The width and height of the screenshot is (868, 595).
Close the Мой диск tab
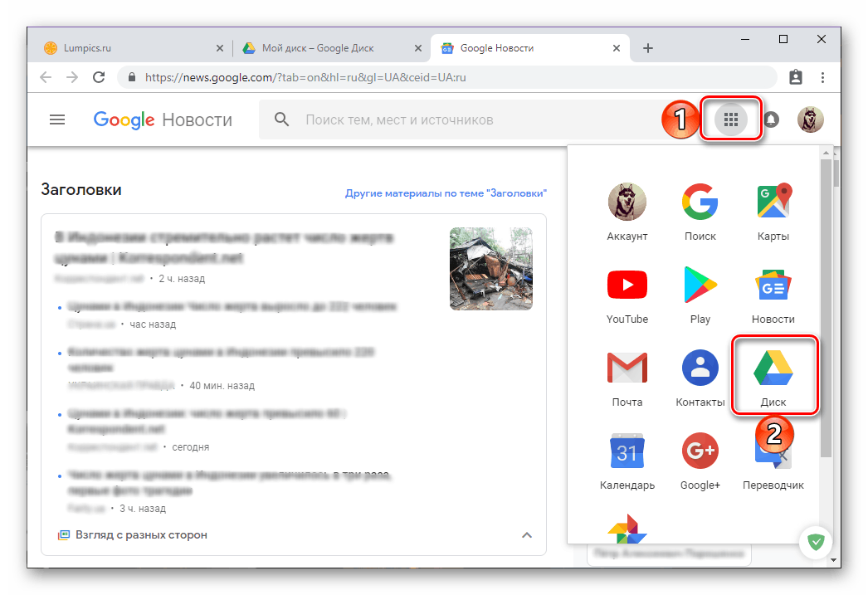[x=418, y=48]
